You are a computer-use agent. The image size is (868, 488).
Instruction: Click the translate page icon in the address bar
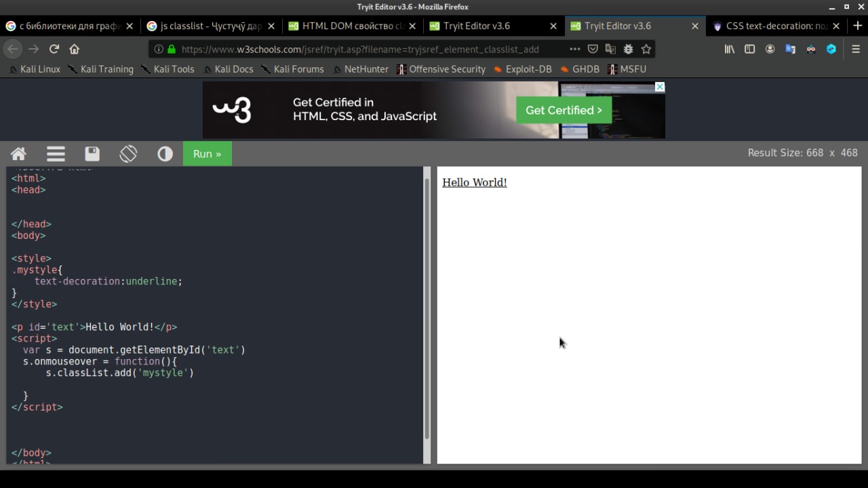pos(610,49)
